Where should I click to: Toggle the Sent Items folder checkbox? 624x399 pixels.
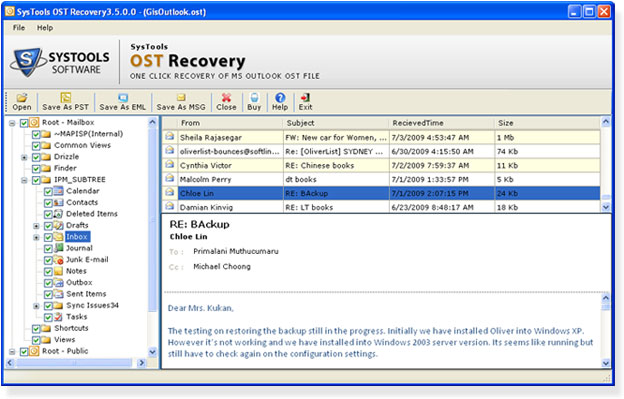(x=48, y=294)
